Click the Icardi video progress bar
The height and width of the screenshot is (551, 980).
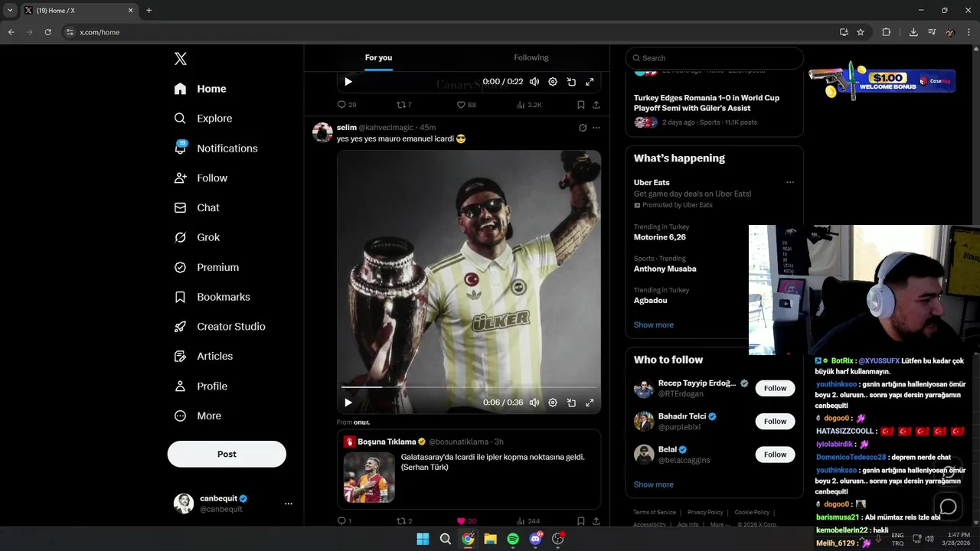point(469,387)
